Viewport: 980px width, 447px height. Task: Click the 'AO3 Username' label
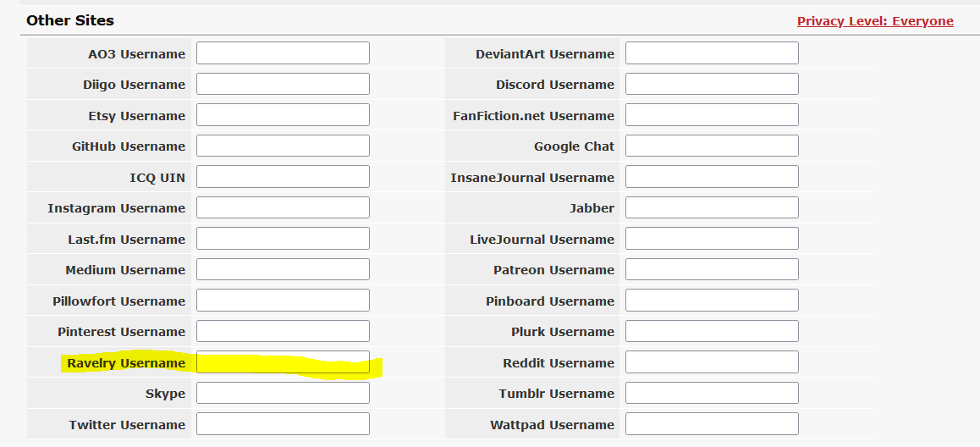137,54
